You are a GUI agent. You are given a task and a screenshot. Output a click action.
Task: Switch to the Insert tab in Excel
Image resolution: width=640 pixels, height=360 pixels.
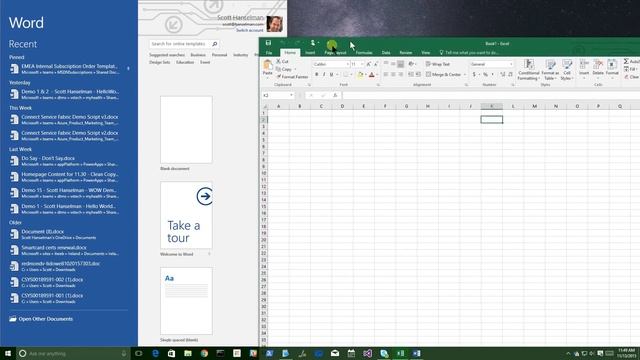310,53
